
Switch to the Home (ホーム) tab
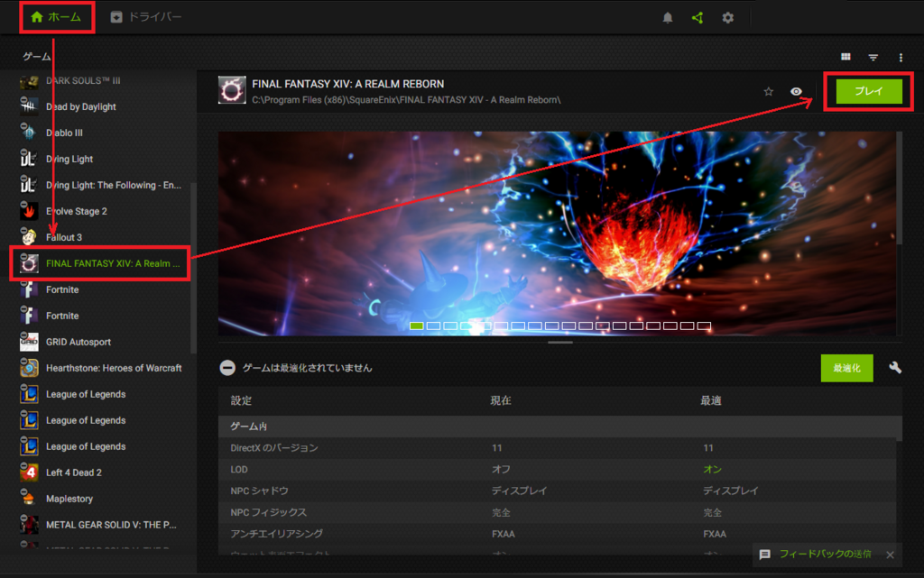[x=56, y=17]
